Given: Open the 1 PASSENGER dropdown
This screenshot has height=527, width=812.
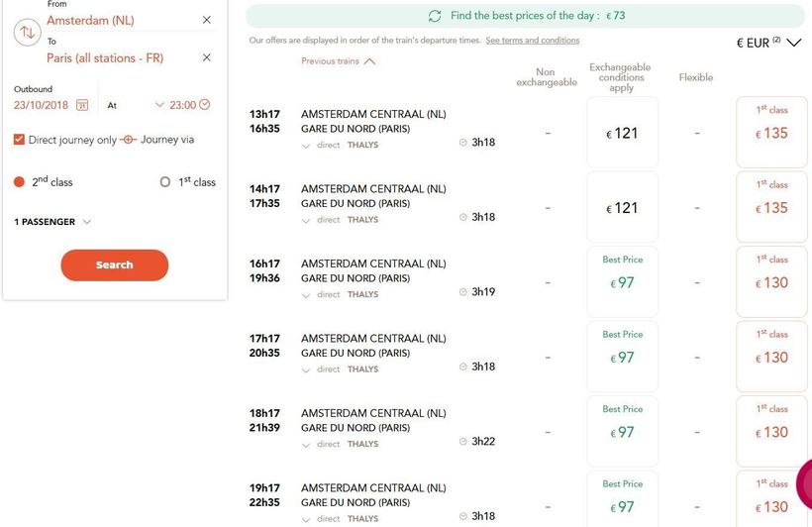Looking at the screenshot, I should (x=52, y=222).
